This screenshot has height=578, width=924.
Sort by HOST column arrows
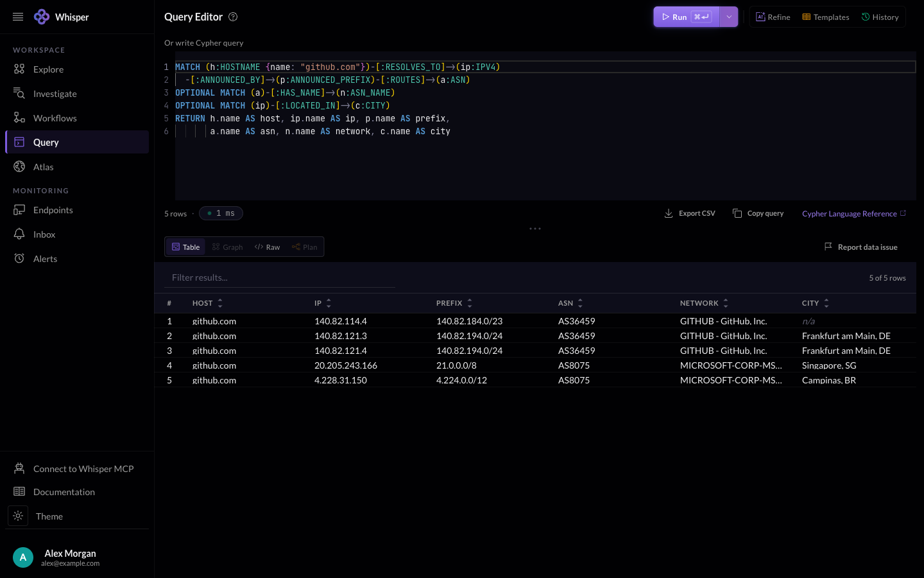[x=220, y=303]
